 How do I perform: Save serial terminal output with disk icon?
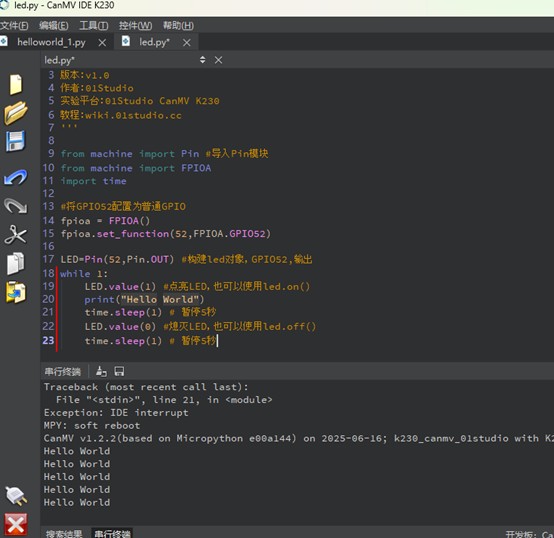119,371
